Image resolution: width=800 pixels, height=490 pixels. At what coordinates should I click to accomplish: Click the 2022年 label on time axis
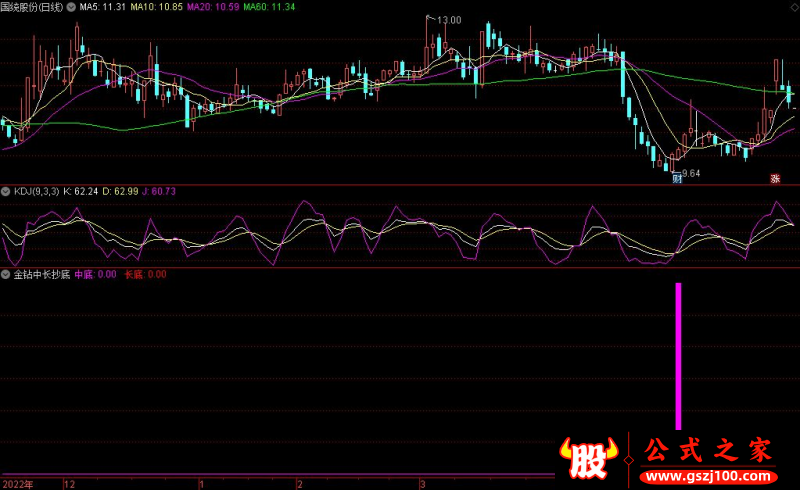16,483
